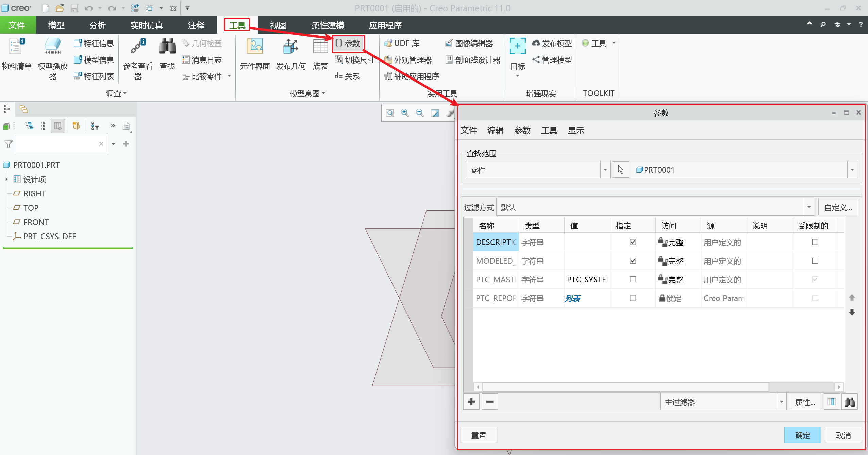Click the Save icon in quick access toolbar
The height and width of the screenshot is (455, 868).
click(x=74, y=8)
